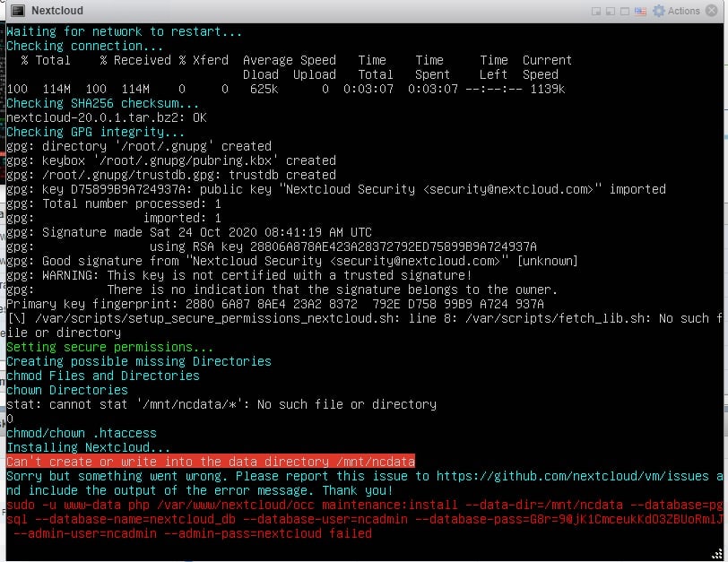Click the 'gpg: Total number processed: 1' line
This screenshot has height=562, width=728.
[114, 203]
